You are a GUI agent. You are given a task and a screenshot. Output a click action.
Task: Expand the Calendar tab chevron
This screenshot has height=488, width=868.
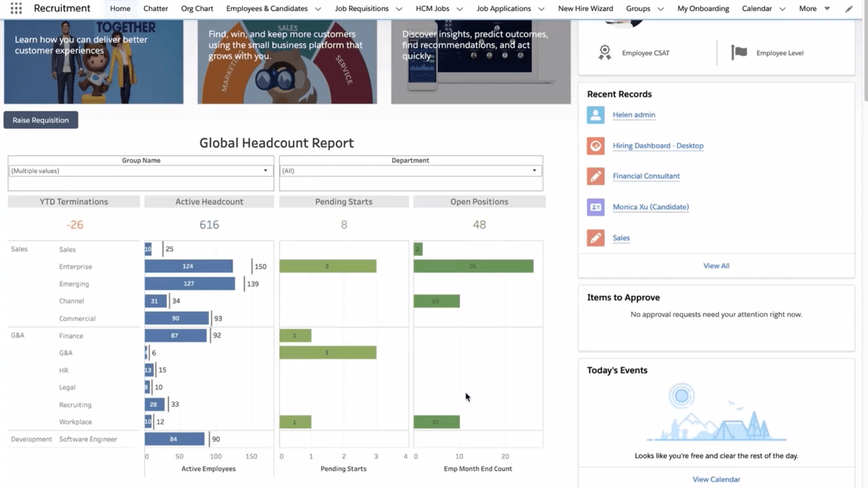point(783,9)
